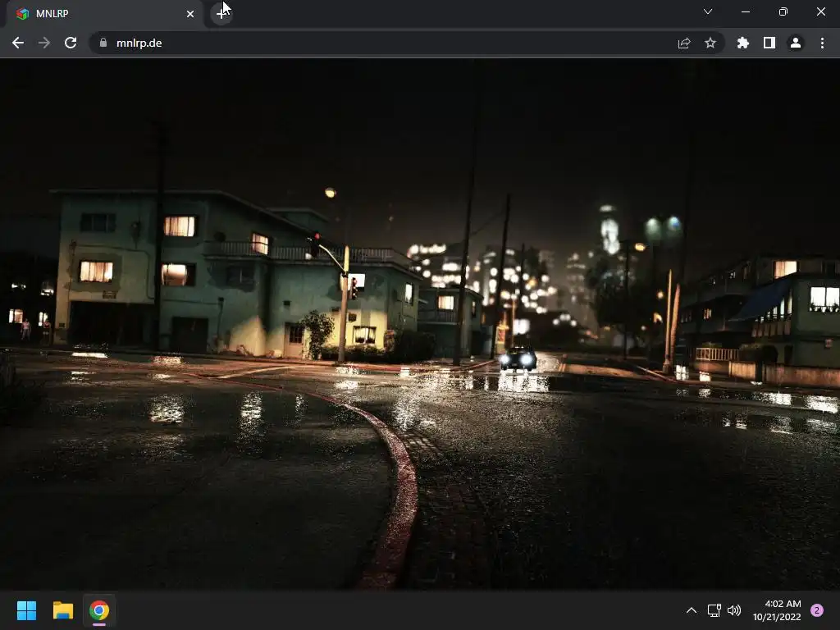The height and width of the screenshot is (630, 840).
Task: Open the Chrome profile menu
Action: pyautogui.click(x=796, y=43)
